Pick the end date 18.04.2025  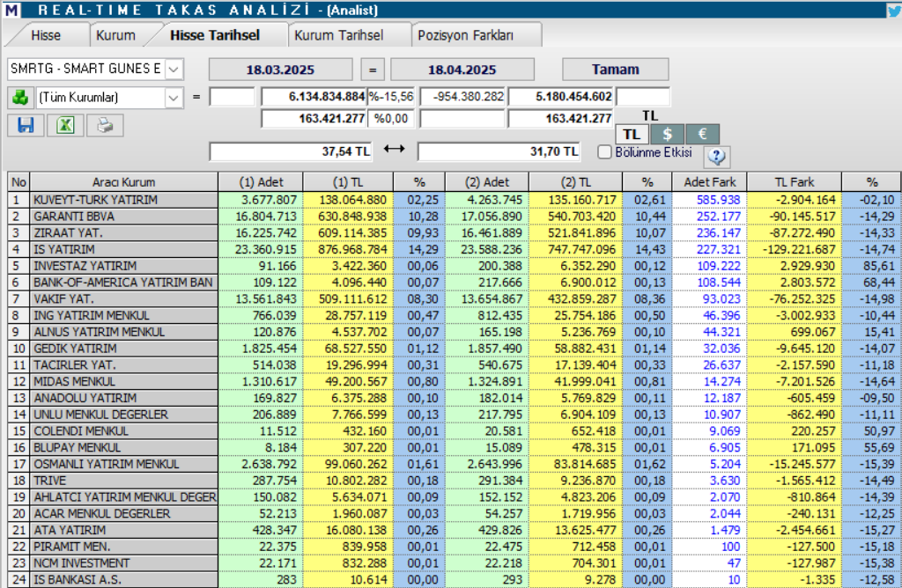click(x=462, y=70)
